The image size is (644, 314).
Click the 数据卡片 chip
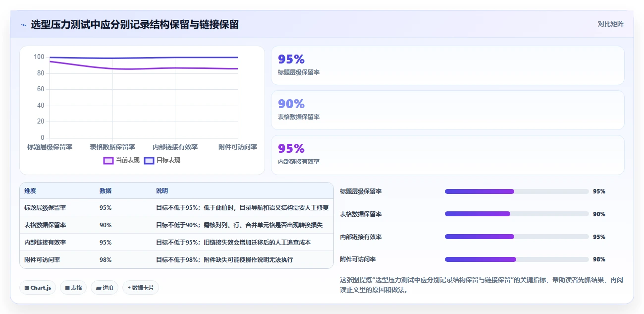(141, 288)
